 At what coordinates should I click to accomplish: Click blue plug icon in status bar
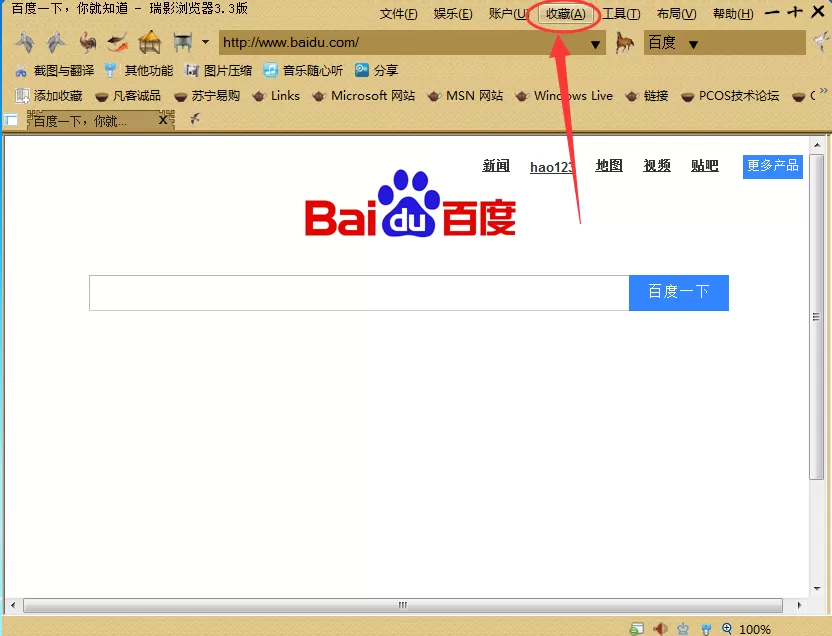[706, 629]
